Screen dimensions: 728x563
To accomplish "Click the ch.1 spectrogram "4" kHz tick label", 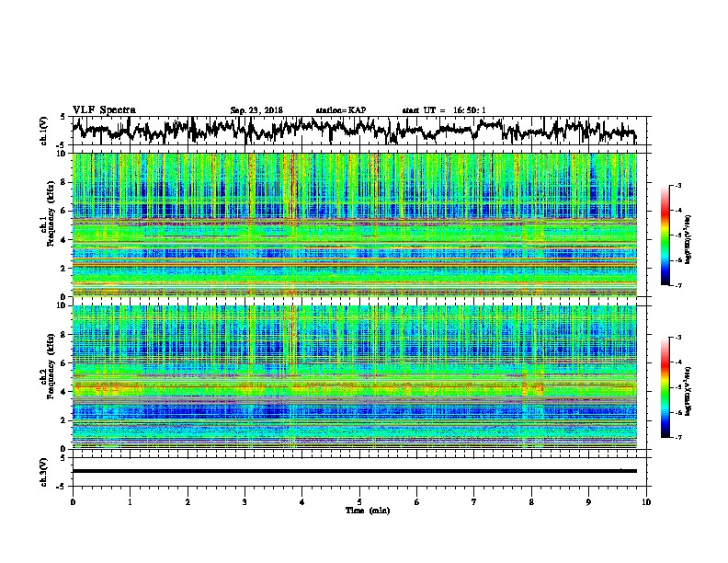I will coord(63,240).
